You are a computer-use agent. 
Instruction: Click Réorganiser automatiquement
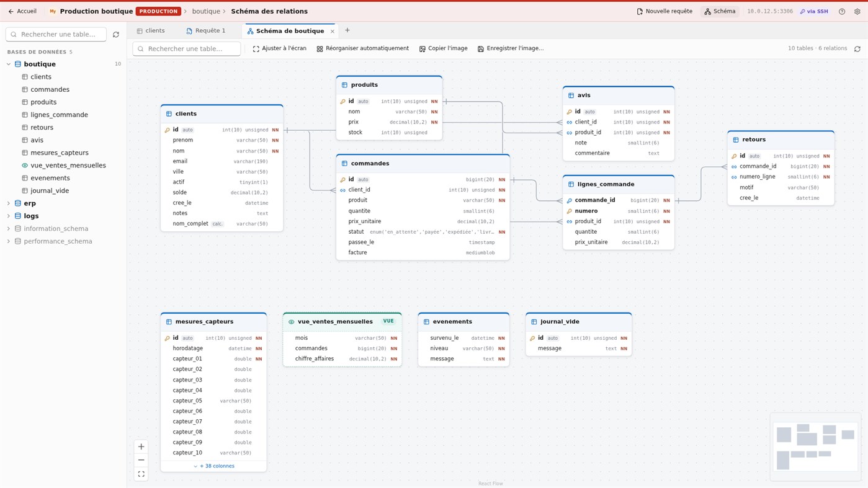click(x=363, y=48)
